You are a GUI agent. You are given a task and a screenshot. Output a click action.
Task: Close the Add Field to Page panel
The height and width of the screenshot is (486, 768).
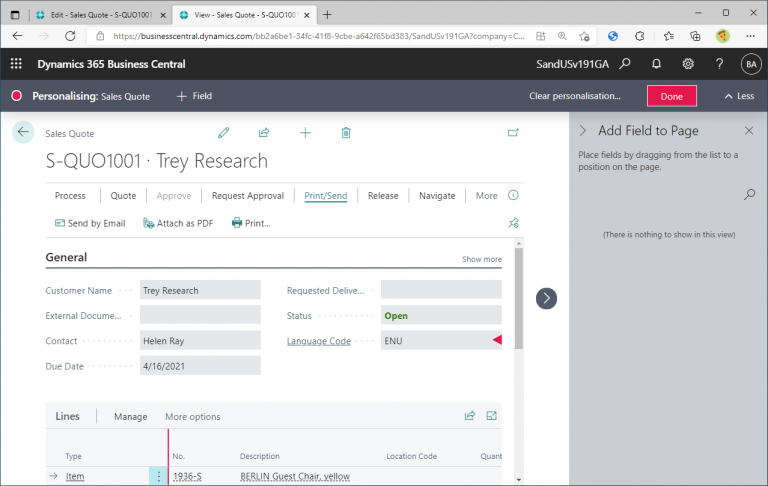coord(749,131)
